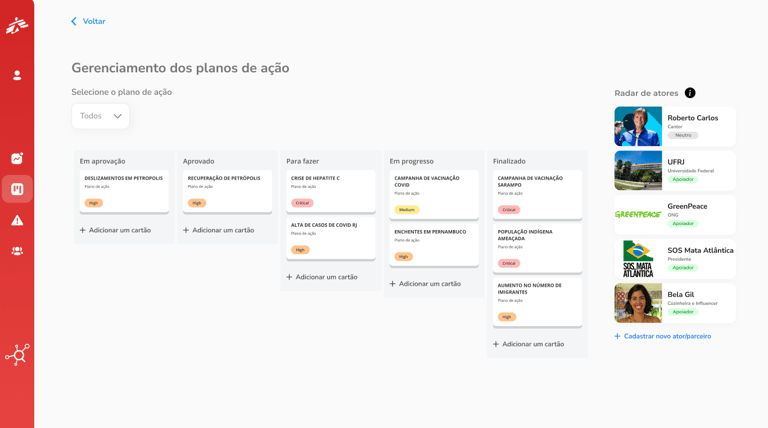The height and width of the screenshot is (428, 768).
Task: Click the MSF logo in sidebar
Action: (17, 25)
